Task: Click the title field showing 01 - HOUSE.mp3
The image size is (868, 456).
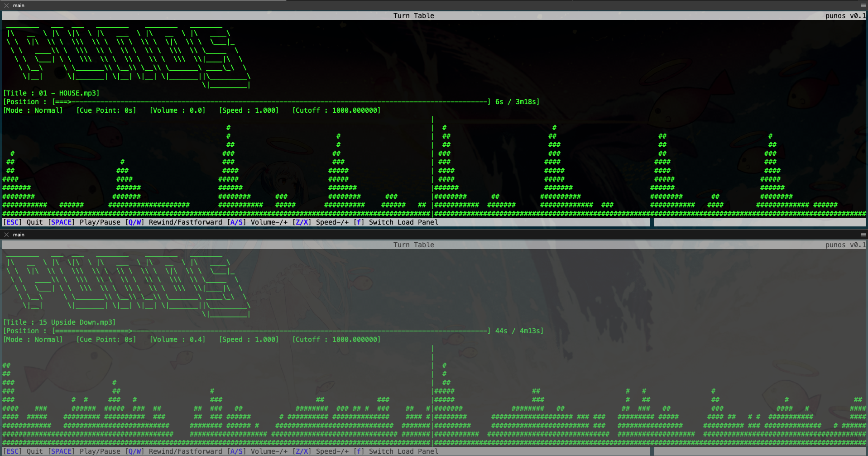Action: point(51,93)
